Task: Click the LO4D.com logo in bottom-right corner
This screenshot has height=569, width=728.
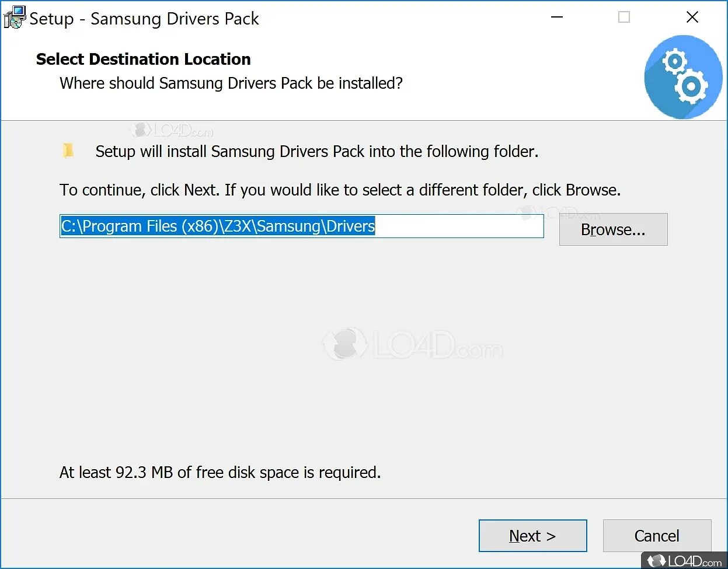Action: click(684, 560)
